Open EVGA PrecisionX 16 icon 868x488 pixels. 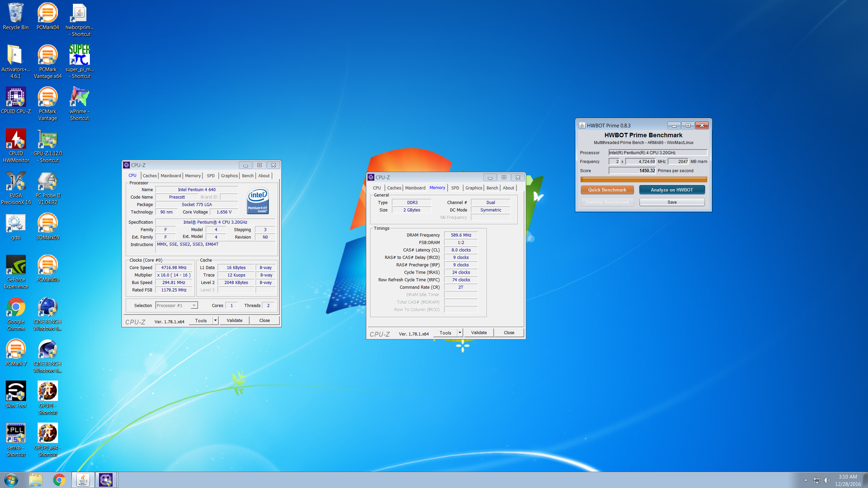(x=16, y=188)
